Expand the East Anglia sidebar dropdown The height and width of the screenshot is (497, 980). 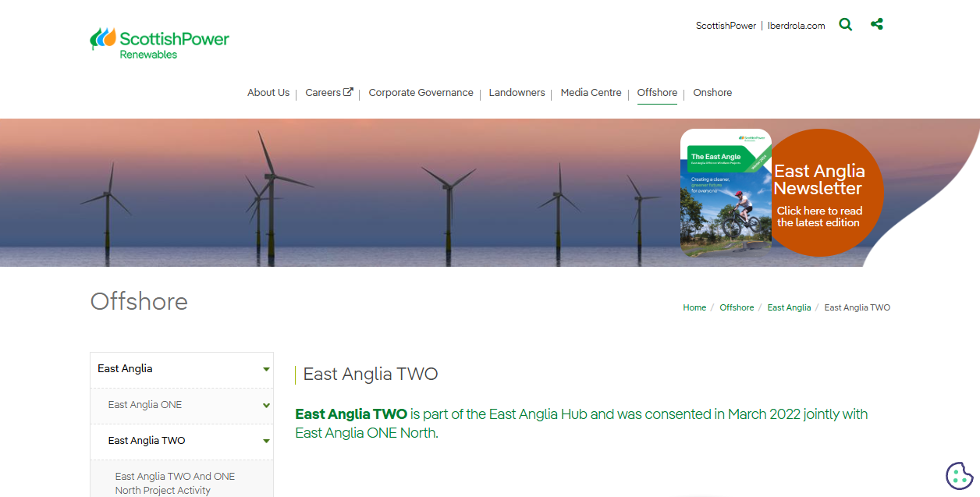coord(265,369)
